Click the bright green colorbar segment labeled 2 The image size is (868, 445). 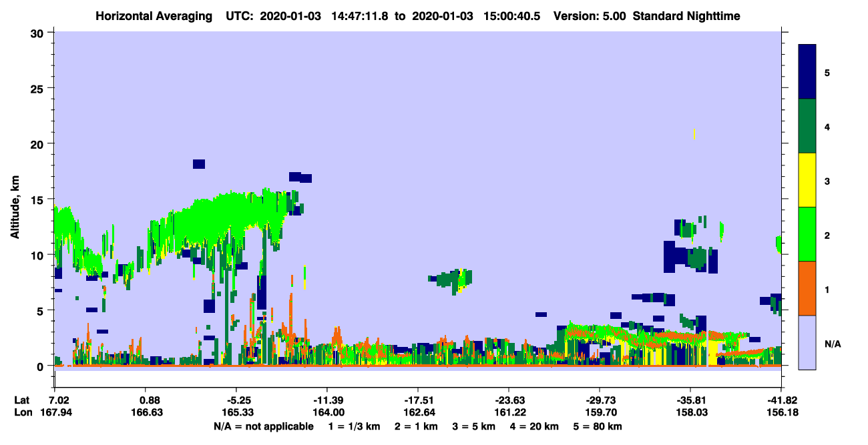pos(807,234)
